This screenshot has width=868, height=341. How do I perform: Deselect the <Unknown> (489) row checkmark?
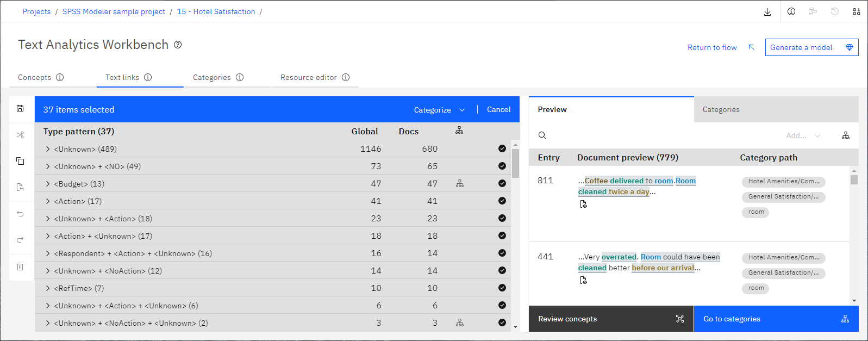pyautogui.click(x=502, y=148)
